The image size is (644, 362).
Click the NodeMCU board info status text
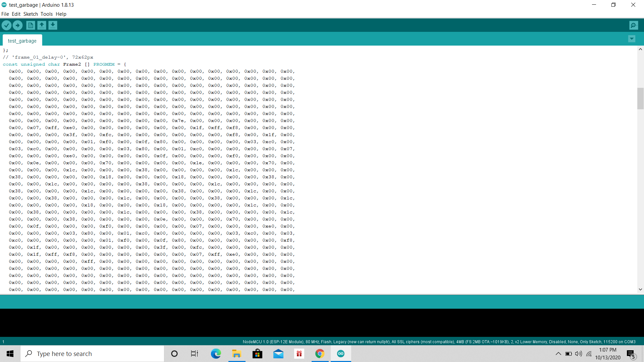(x=439, y=342)
